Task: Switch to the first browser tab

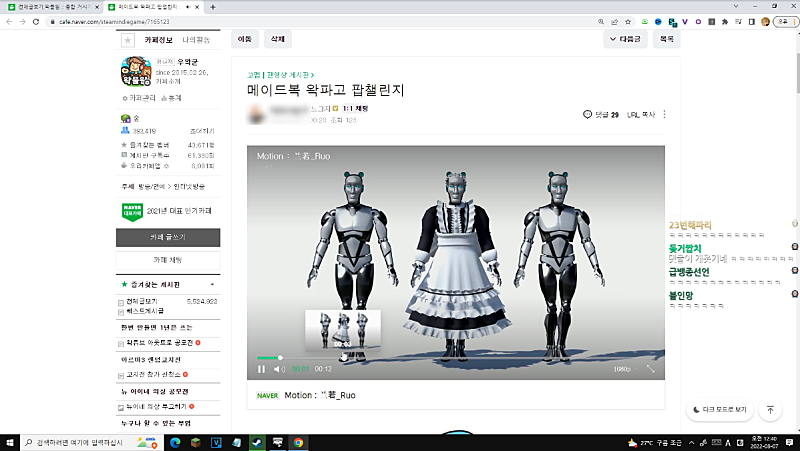Action: click(x=52, y=7)
